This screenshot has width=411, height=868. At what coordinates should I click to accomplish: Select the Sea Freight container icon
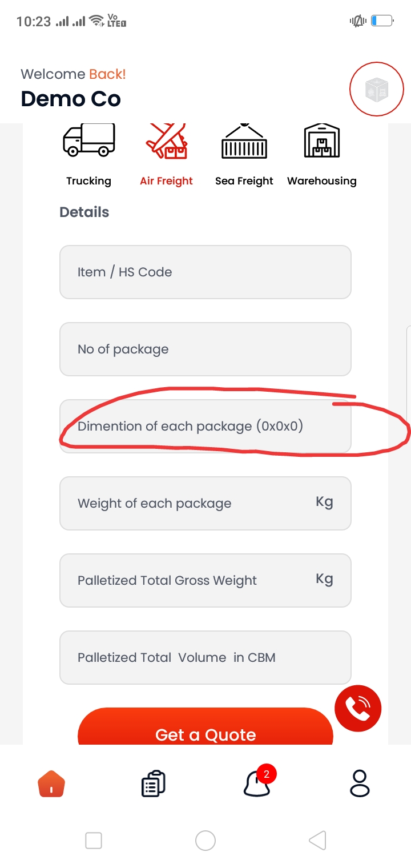(x=244, y=141)
